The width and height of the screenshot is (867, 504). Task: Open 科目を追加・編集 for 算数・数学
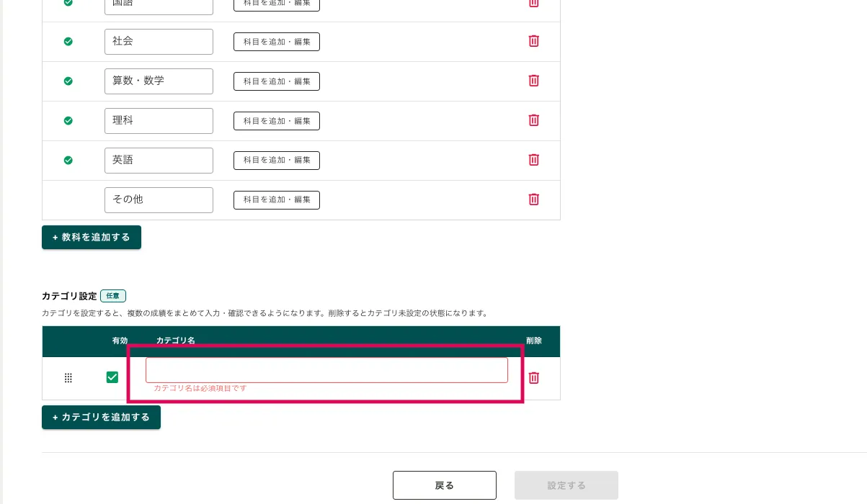(x=277, y=81)
